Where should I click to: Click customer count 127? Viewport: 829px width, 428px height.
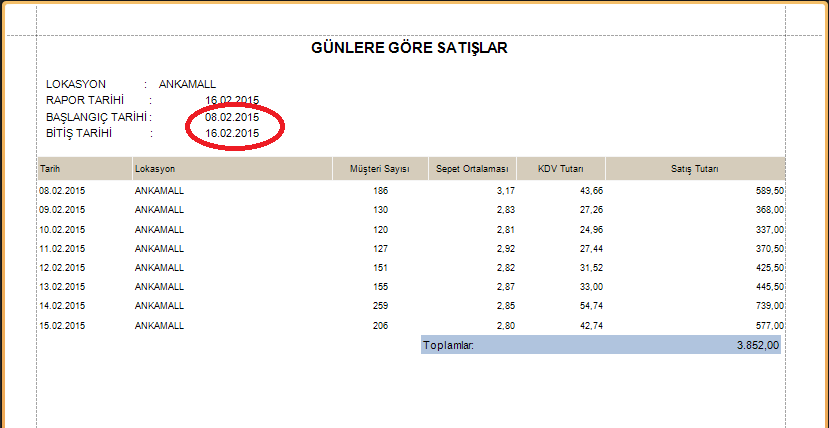click(x=380, y=248)
